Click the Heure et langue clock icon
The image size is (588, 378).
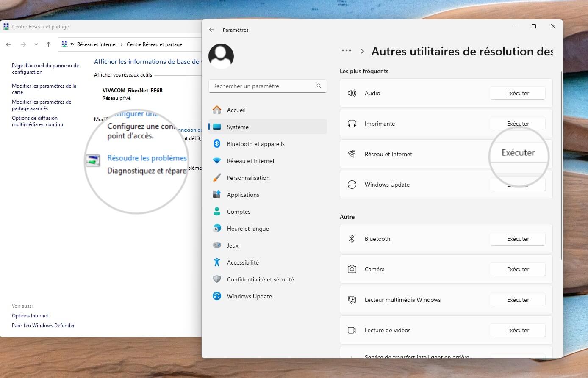coord(217,229)
